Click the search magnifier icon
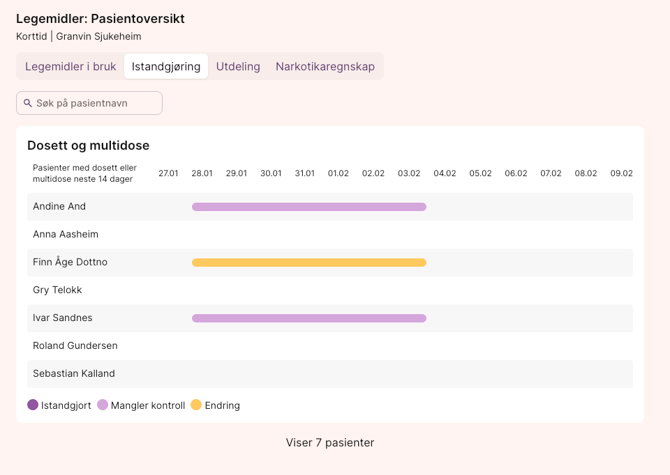This screenshot has width=670, height=475. tap(28, 103)
